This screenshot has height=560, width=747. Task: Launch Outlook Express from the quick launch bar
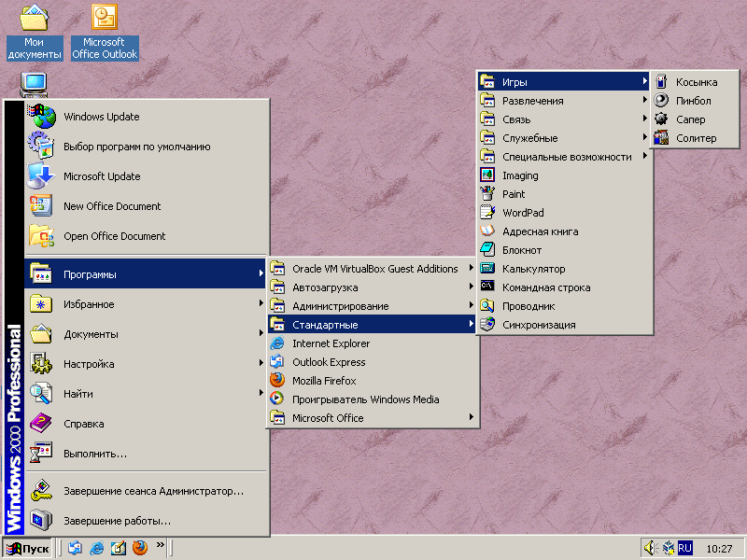[75, 548]
